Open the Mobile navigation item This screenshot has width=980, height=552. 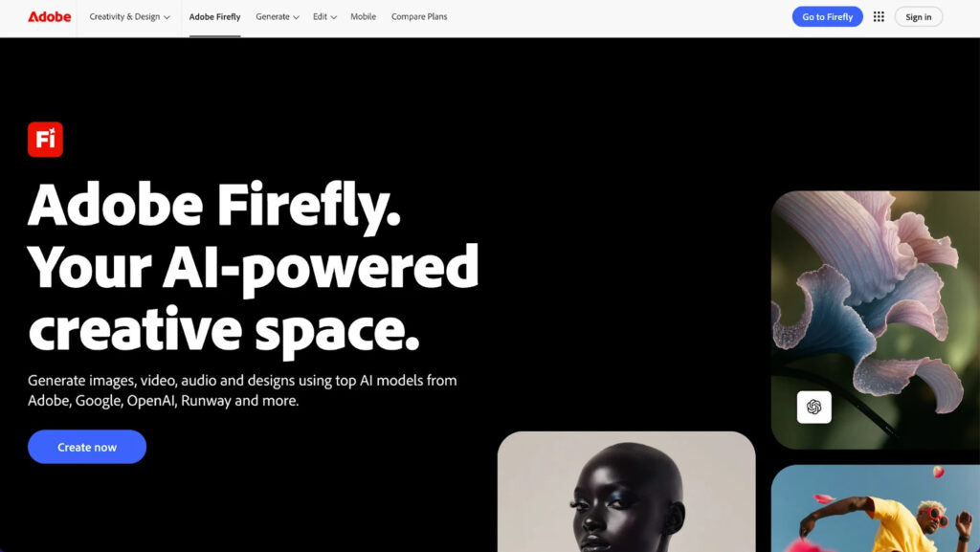coord(363,17)
